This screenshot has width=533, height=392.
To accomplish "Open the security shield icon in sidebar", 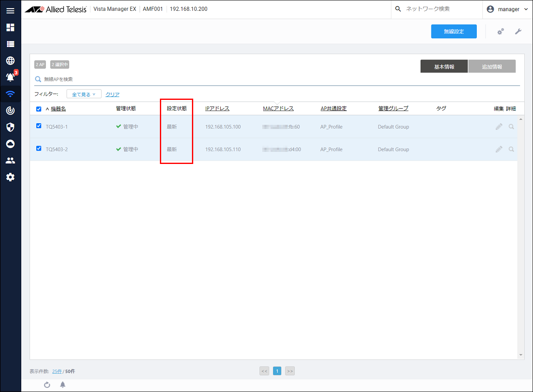I will (10, 127).
